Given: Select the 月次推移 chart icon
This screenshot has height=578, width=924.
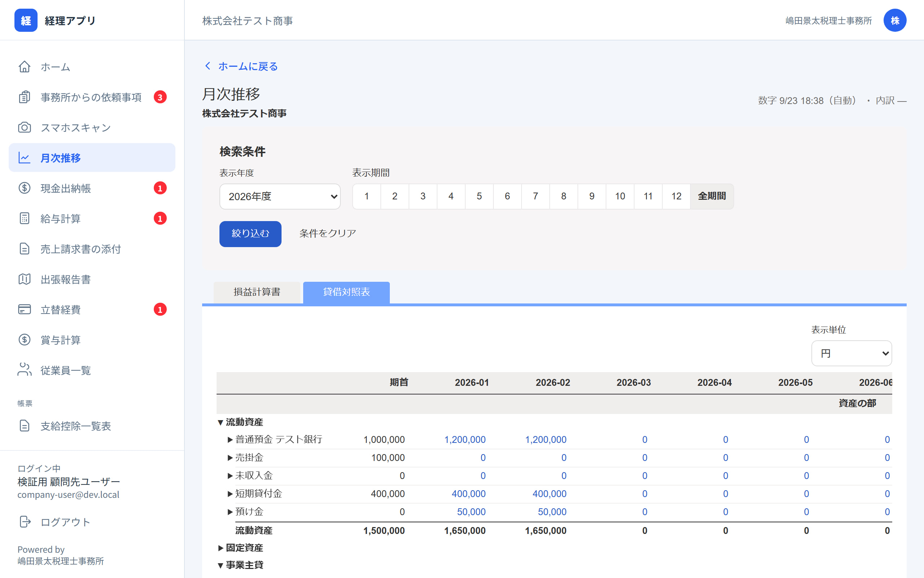Looking at the screenshot, I should [x=25, y=158].
